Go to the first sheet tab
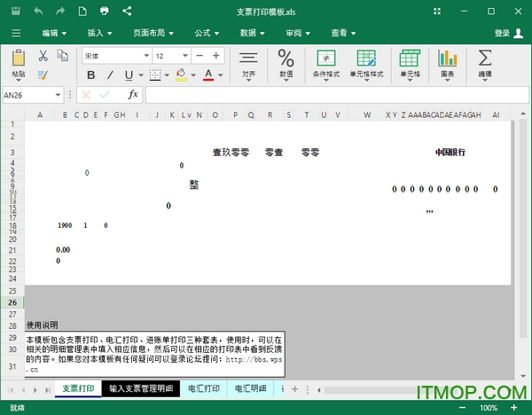 tap(11, 390)
